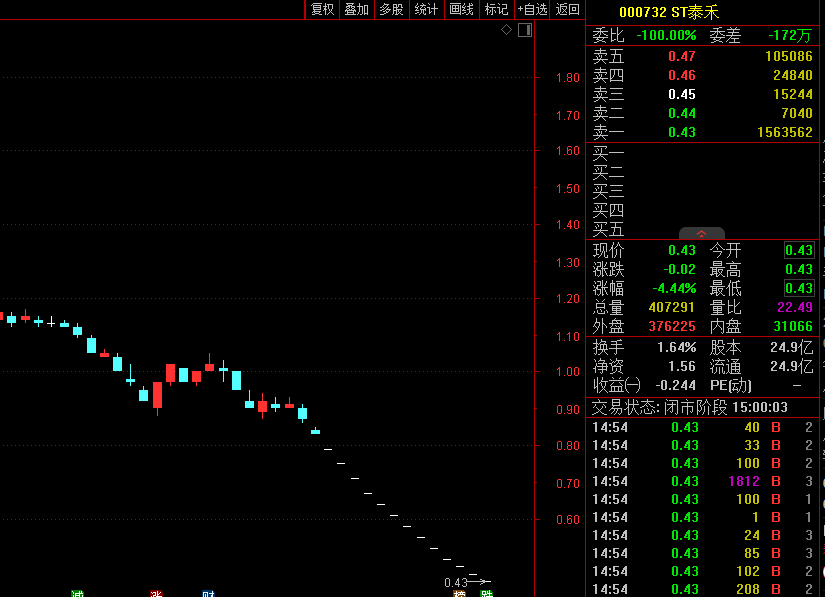The image size is (825, 597).
Task: Select the trade row with volume 40
Action: click(x=702, y=427)
